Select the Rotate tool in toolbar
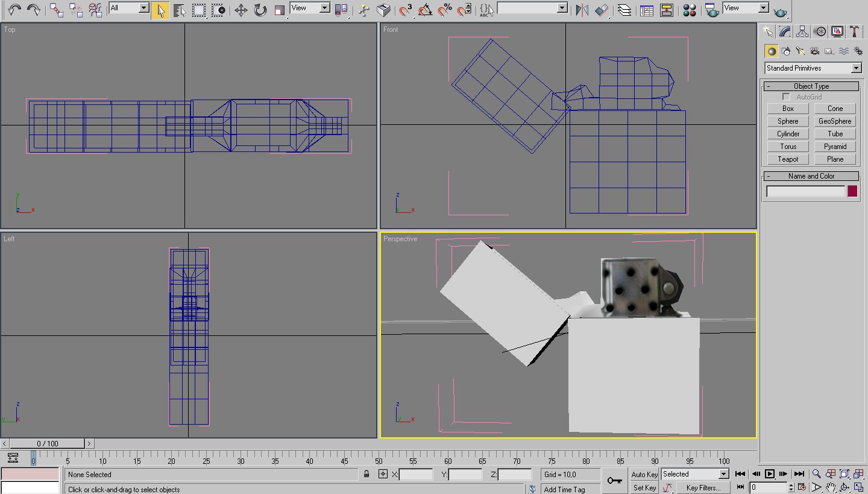Viewport: 868px width, 494px height. [x=260, y=10]
